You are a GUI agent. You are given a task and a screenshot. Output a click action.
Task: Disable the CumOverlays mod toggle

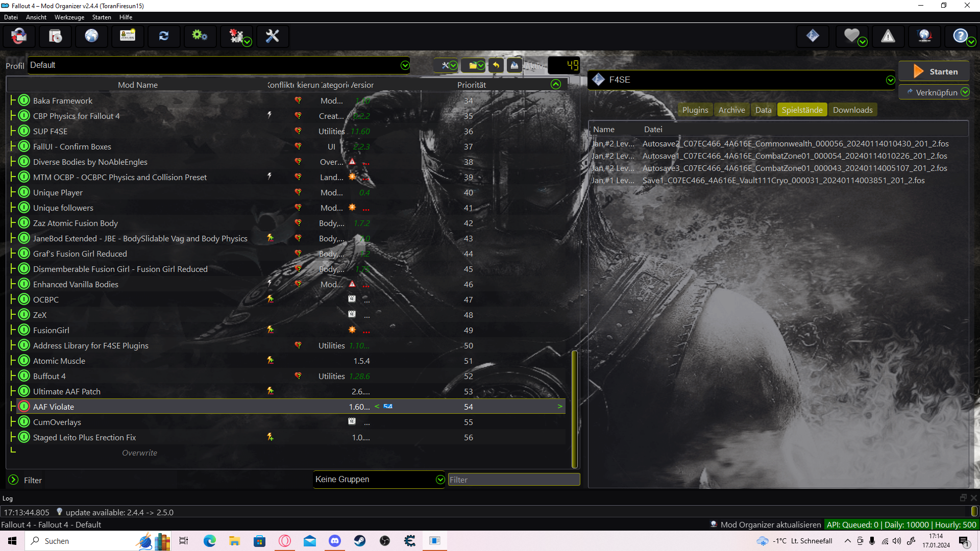pos(24,422)
